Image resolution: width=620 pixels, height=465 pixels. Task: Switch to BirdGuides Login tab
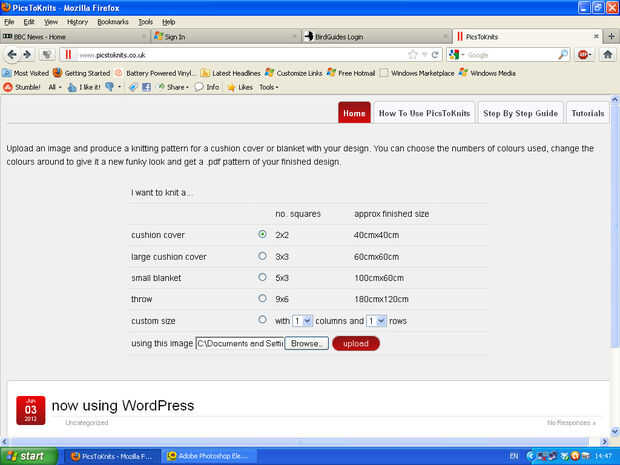(376, 37)
